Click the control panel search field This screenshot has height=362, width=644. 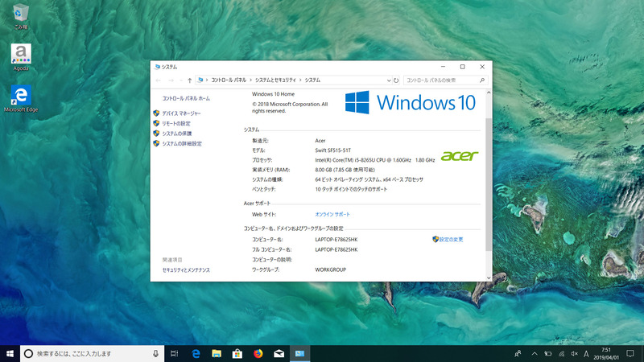[x=446, y=80]
